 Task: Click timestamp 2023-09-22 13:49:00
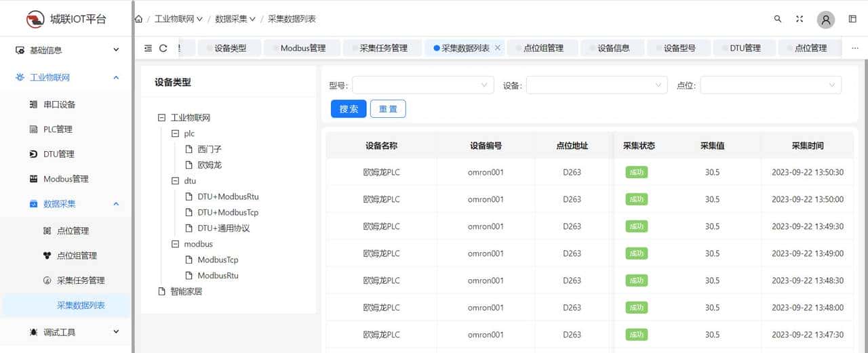[808, 253]
